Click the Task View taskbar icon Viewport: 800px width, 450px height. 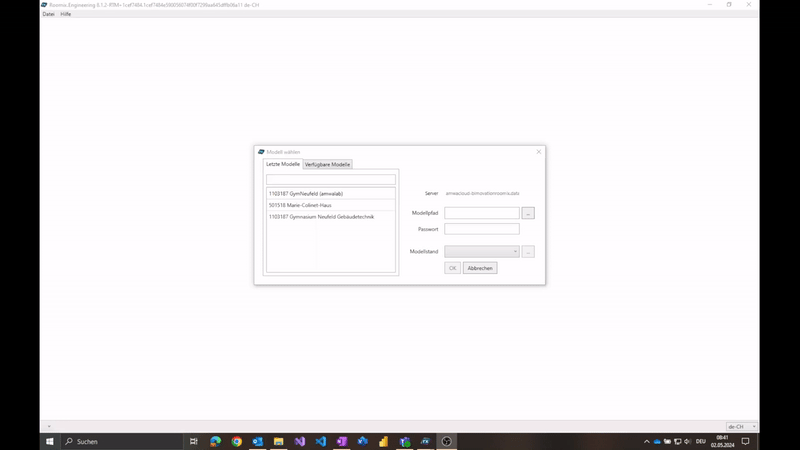pyautogui.click(x=194, y=441)
